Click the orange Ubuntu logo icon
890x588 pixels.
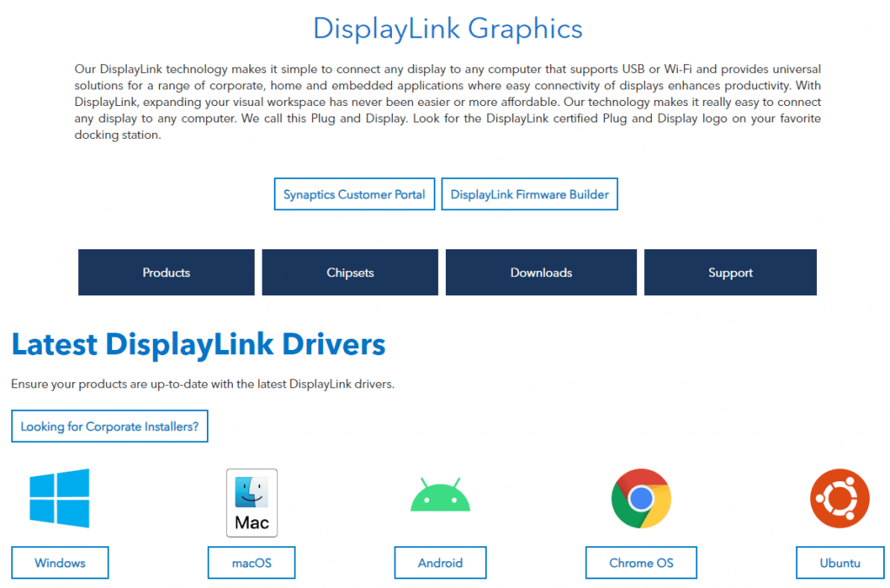pos(840,499)
